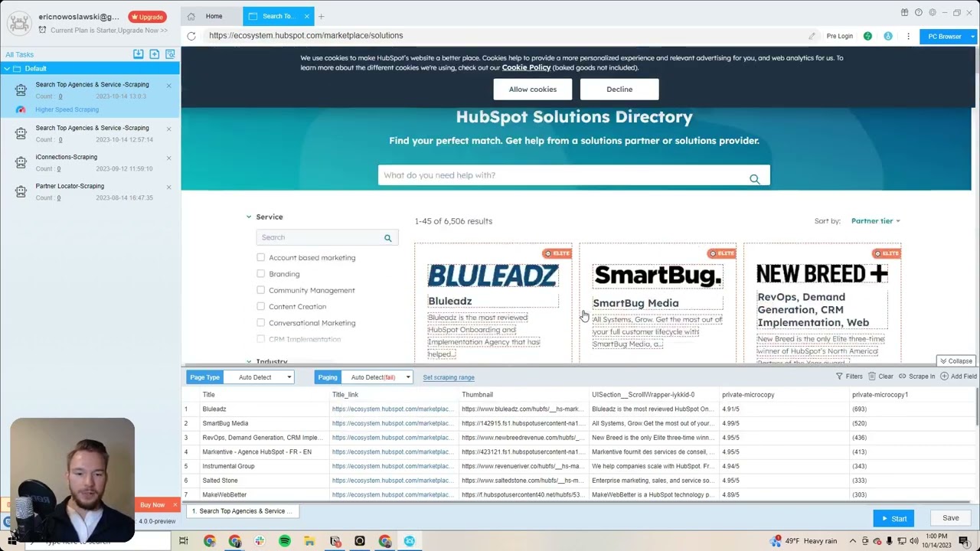Check Content Creation filter

click(x=261, y=307)
